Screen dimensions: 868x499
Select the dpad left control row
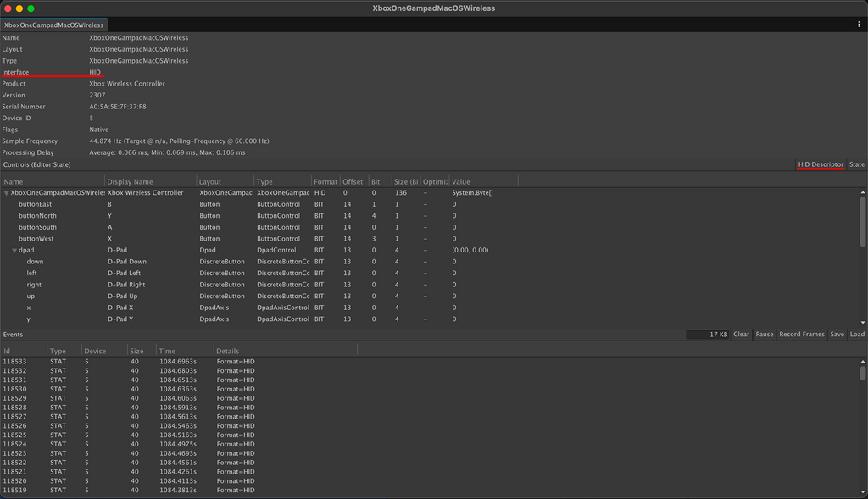[x=430, y=274]
